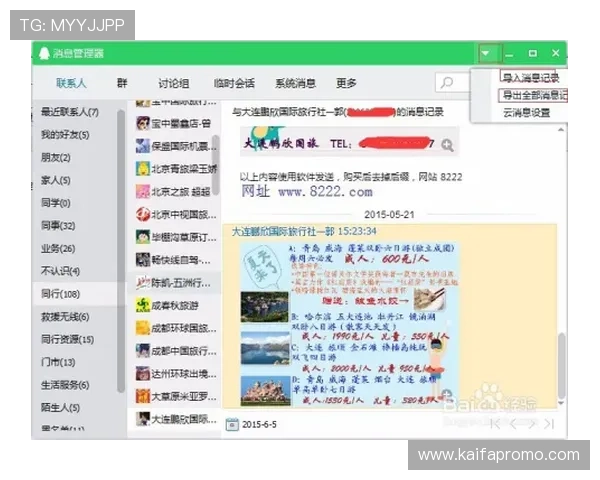Click avatar of 畅快线自驾 contact
This screenshot has width=600, height=480.
tap(143, 260)
